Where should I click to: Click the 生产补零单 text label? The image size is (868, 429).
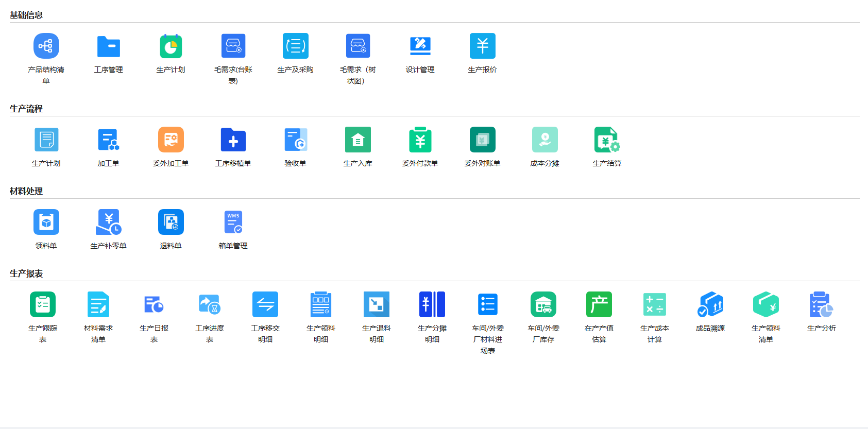click(109, 246)
